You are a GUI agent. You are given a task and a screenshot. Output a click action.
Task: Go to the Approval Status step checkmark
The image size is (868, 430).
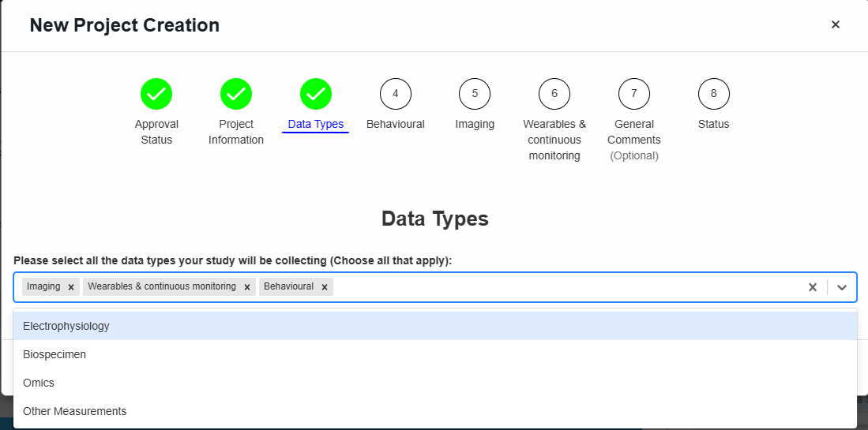[156, 94]
